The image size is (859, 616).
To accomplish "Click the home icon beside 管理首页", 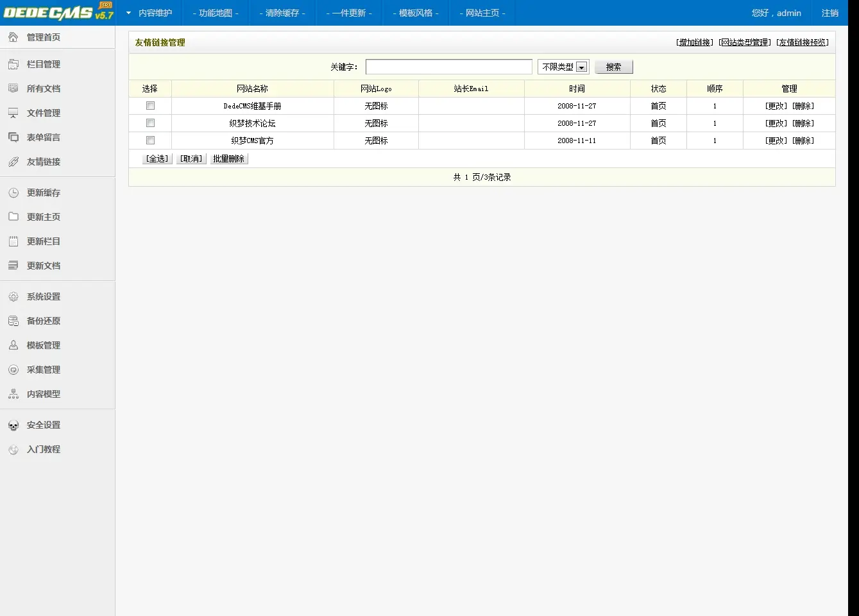I will coord(13,37).
